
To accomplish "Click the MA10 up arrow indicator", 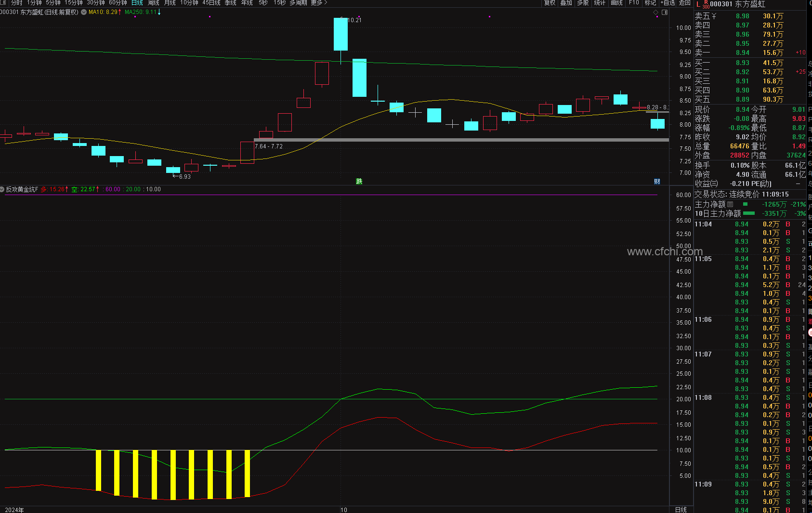I will (120, 12).
